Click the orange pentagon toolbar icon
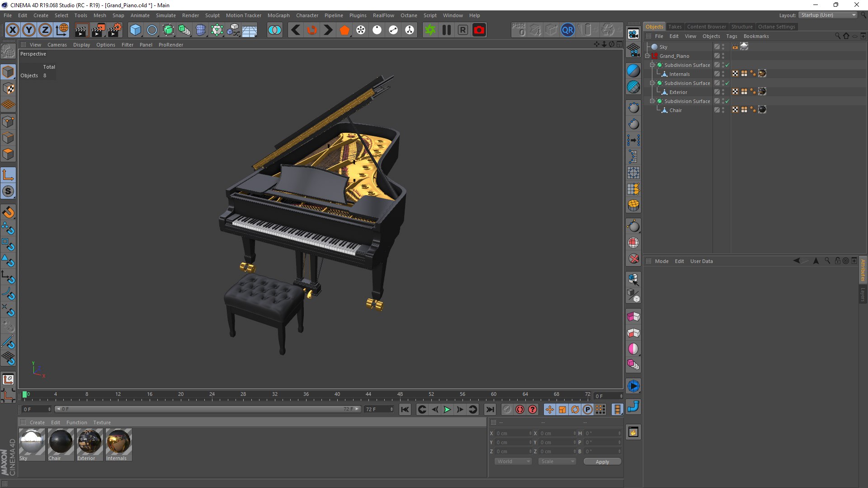The width and height of the screenshot is (868, 488). 344,30
